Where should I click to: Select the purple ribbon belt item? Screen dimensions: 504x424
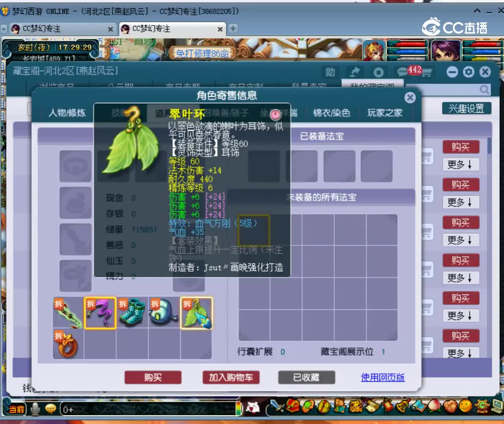coord(100,313)
